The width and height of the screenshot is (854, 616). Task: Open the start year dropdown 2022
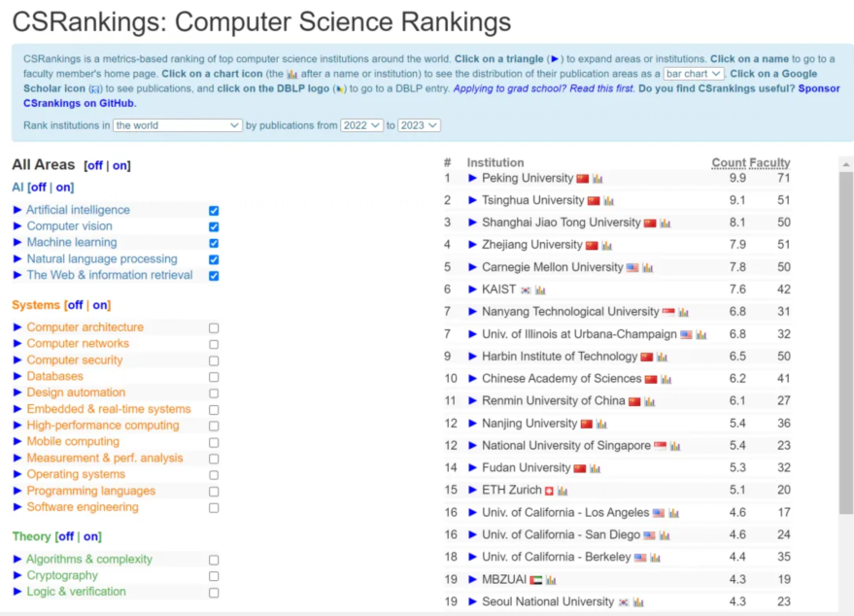(361, 125)
